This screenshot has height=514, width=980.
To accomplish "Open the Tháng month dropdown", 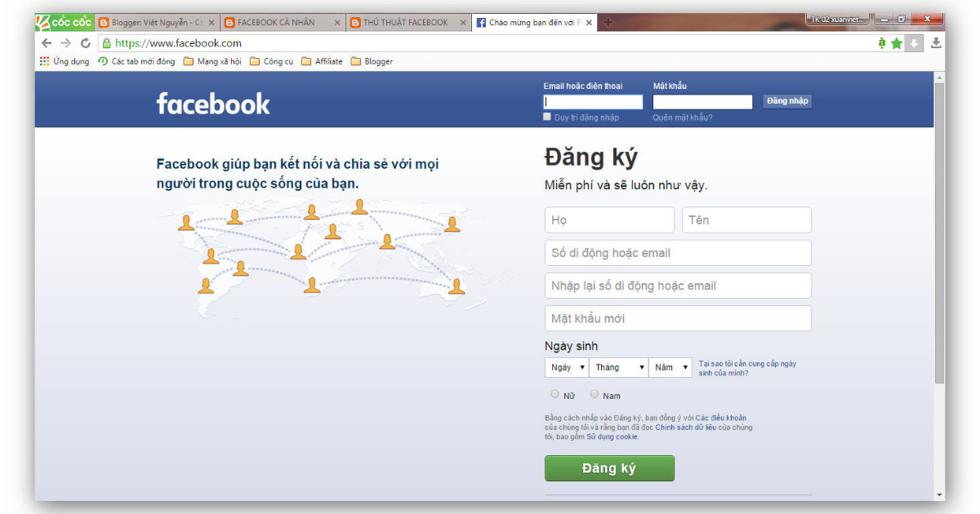I will point(618,367).
